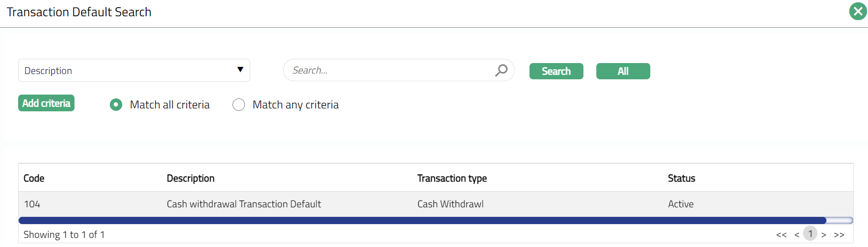
Task: Sort by Transaction type column header
Action: pyautogui.click(x=452, y=178)
